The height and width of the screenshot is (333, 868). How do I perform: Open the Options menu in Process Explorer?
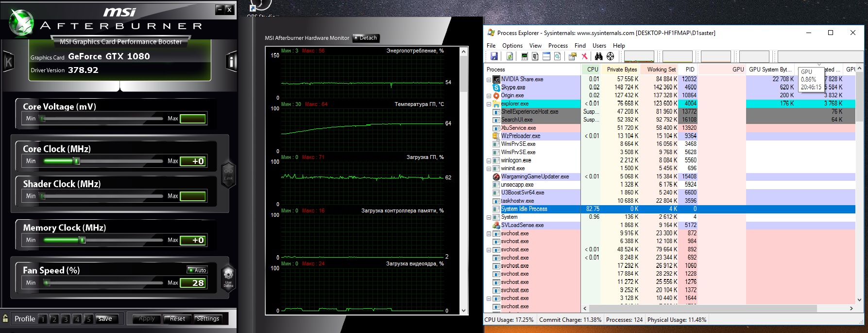512,45
